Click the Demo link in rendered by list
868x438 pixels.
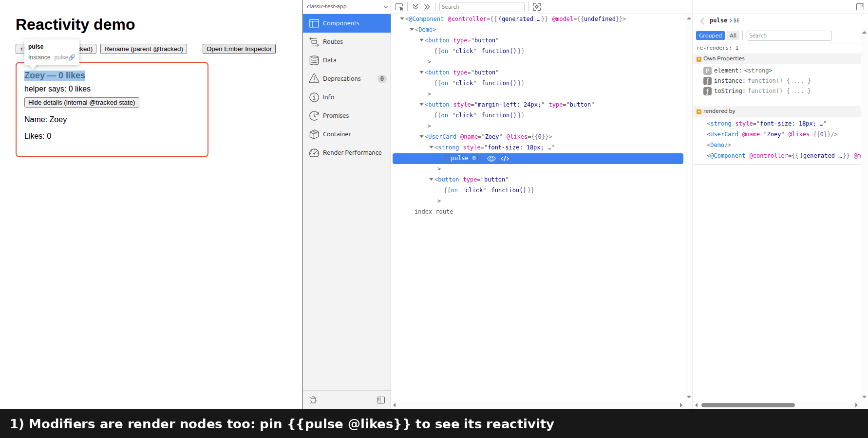coord(719,145)
